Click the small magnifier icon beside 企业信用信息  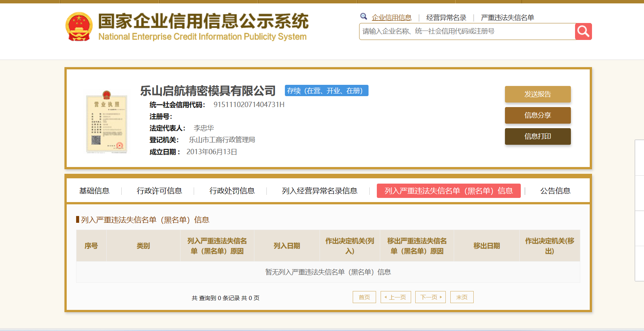click(364, 16)
